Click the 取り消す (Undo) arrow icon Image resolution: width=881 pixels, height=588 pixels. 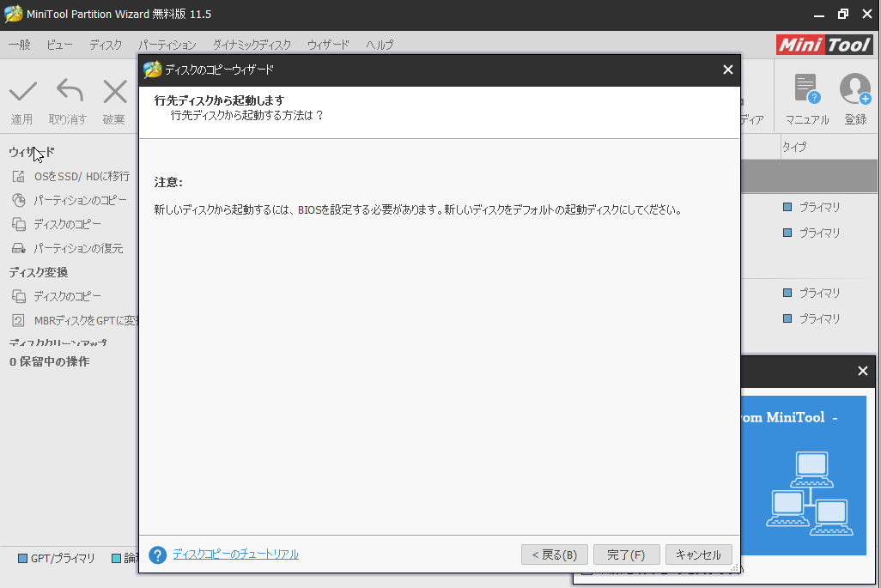[68, 92]
